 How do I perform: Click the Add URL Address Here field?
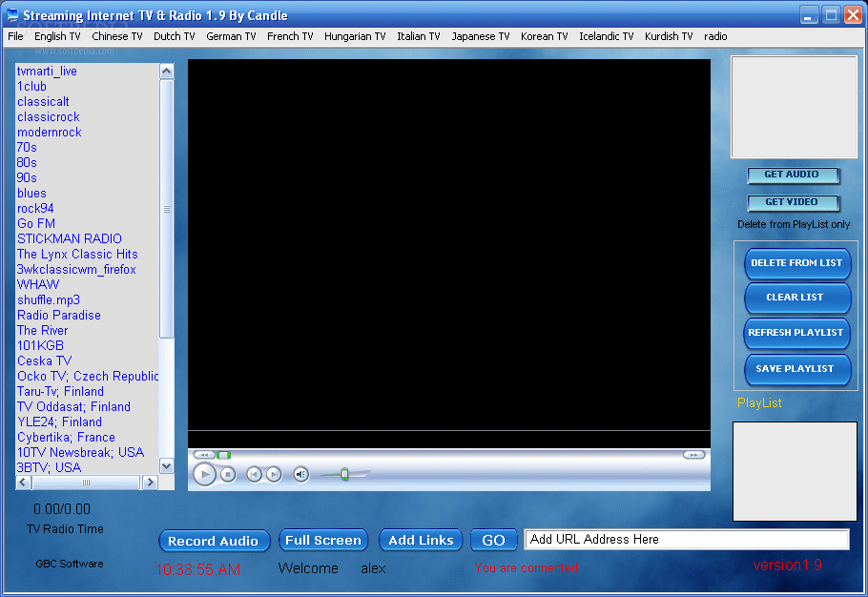(687, 540)
